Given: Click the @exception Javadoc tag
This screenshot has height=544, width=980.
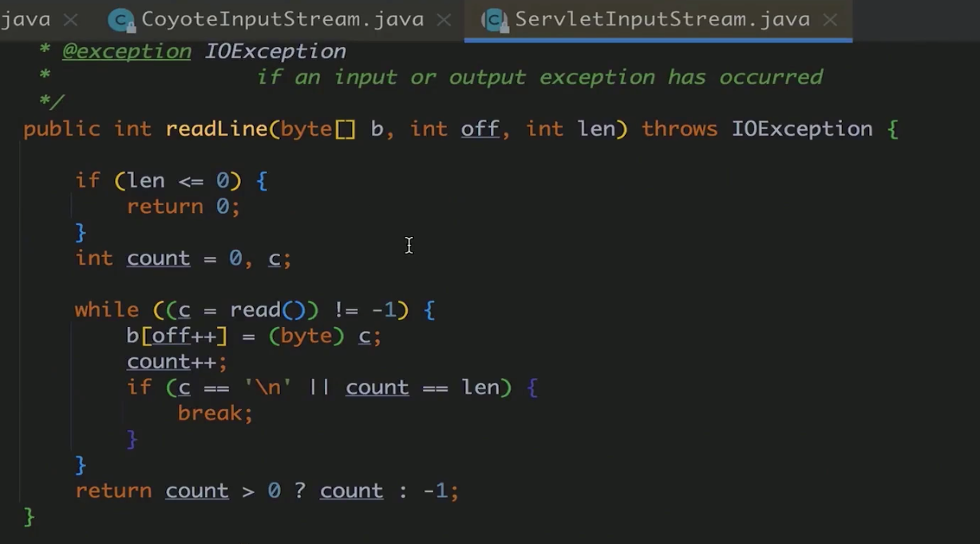Looking at the screenshot, I should pyautogui.click(x=127, y=52).
